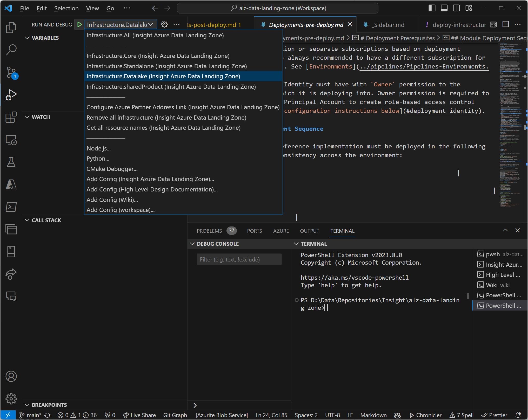Open Git Graph from status bar
528x420 pixels.
175,415
